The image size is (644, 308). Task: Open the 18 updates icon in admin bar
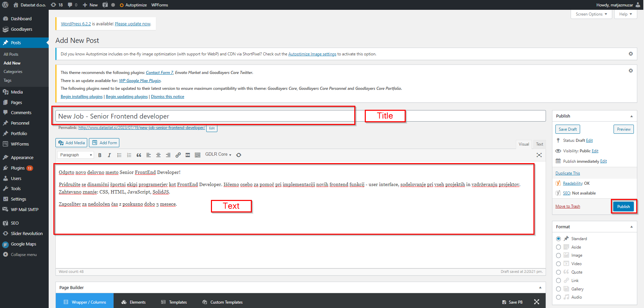coord(57,5)
